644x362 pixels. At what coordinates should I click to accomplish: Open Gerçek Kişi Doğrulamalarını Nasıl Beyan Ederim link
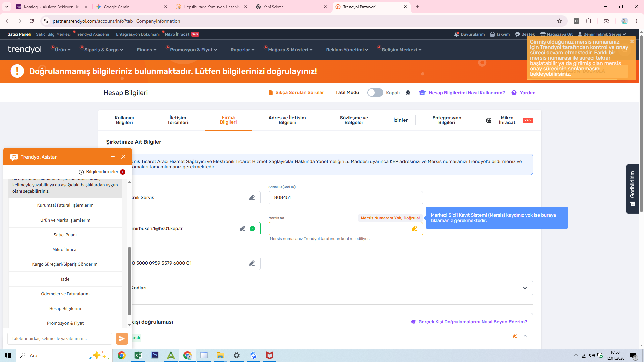pyautogui.click(x=469, y=322)
